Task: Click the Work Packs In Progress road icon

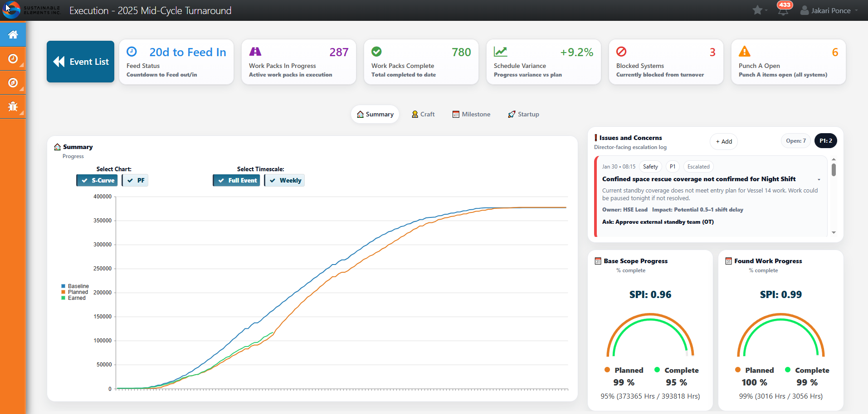Action: pos(255,52)
